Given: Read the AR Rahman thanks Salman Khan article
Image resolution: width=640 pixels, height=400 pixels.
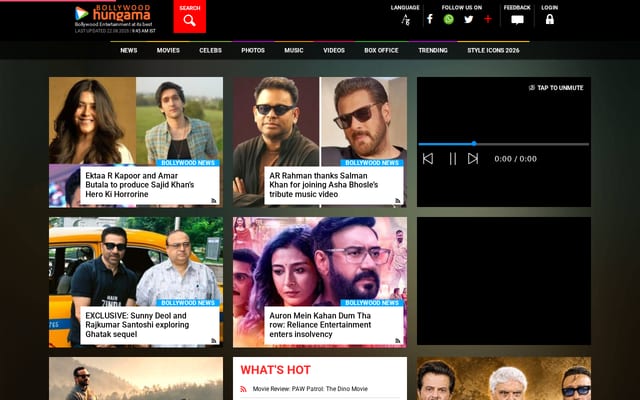Looking at the screenshot, I should pyautogui.click(x=323, y=185).
